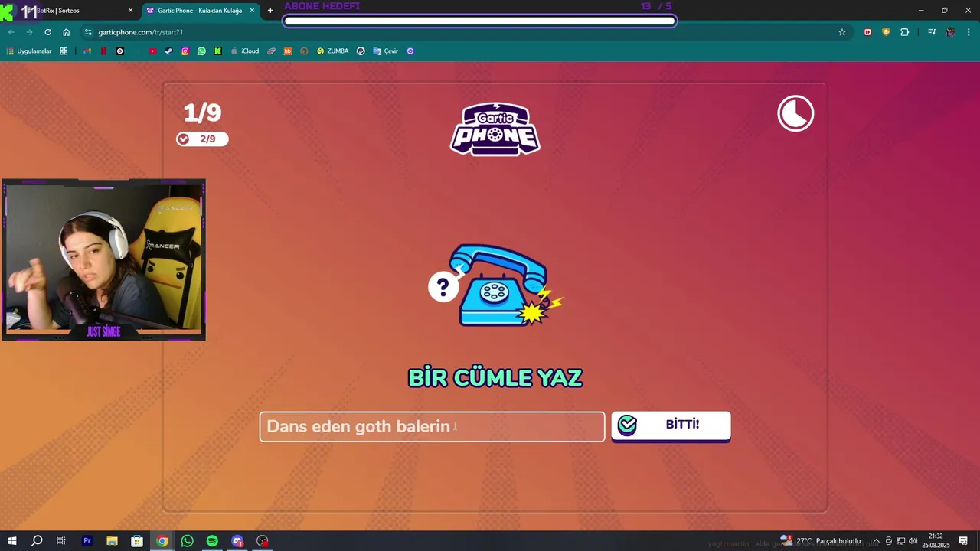Screen dimensions: 980x551
Task: Open the YouTube bookmark
Action: click(x=152, y=51)
